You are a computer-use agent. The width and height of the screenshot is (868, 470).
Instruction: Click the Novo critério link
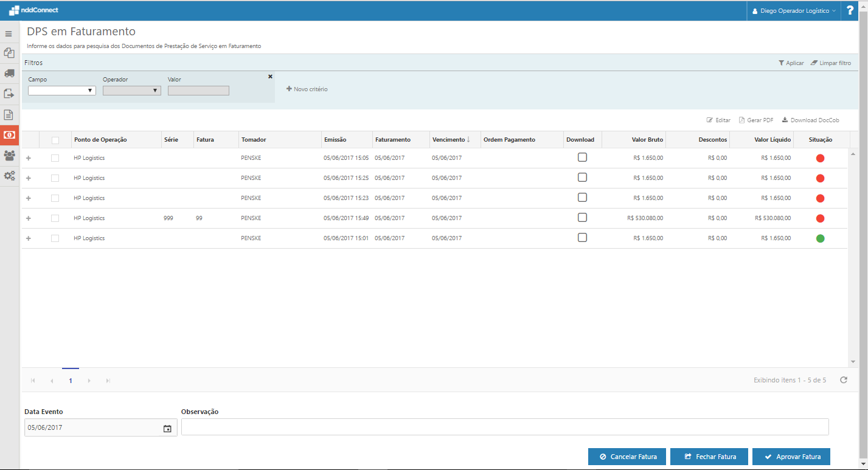[x=307, y=89]
